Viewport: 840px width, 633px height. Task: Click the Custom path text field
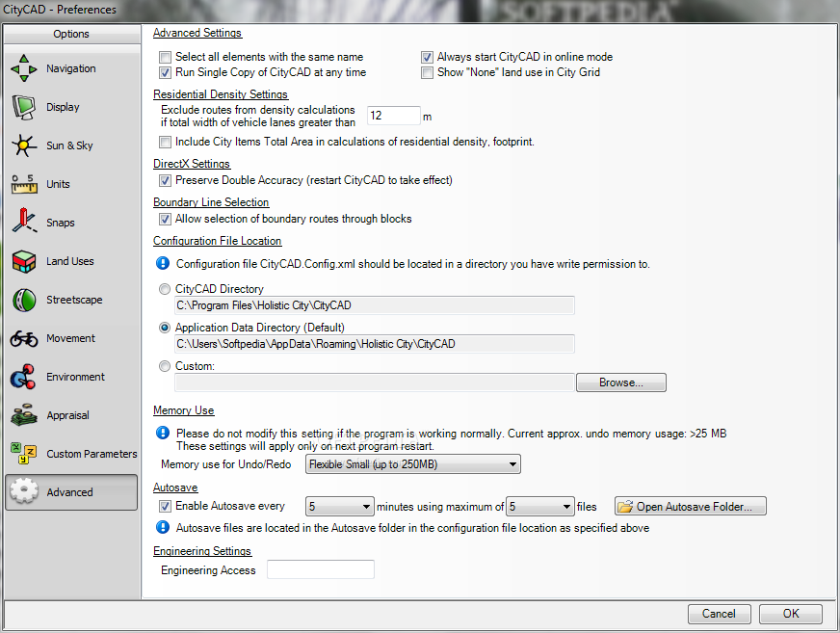pyautogui.click(x=375, y=382)
